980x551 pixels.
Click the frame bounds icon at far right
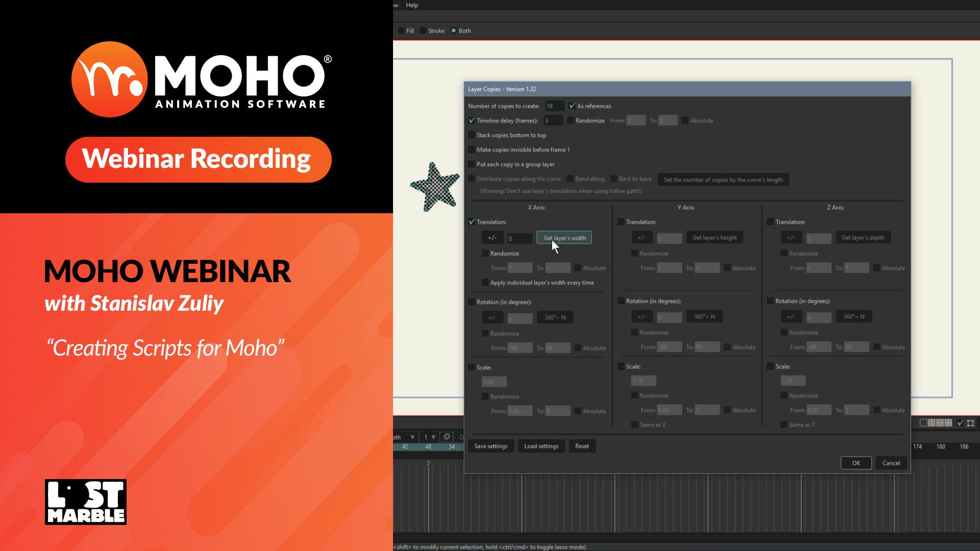(971, 423)
